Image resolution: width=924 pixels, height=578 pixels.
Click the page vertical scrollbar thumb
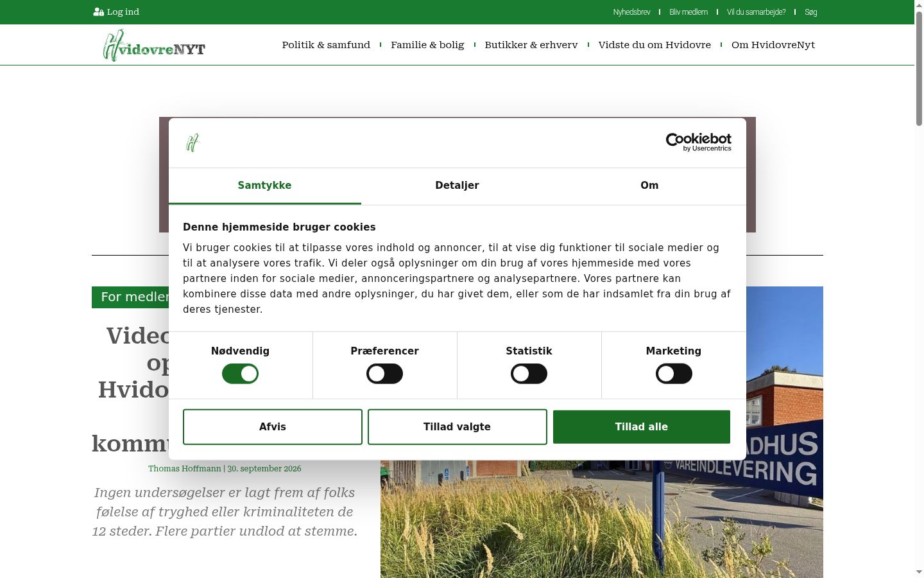click(x=919, y=67)
